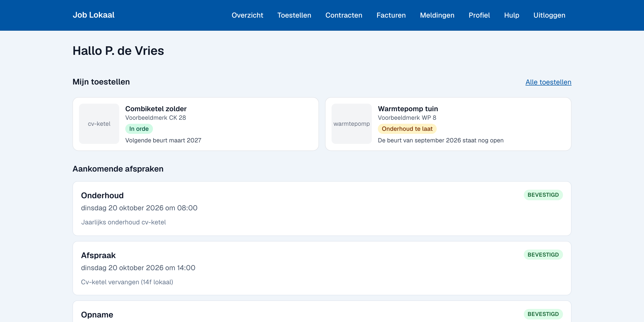Click the 'In orde' status badge
Image resolution: width=644 pixels, height=322 pixels.
pos(139,129)
